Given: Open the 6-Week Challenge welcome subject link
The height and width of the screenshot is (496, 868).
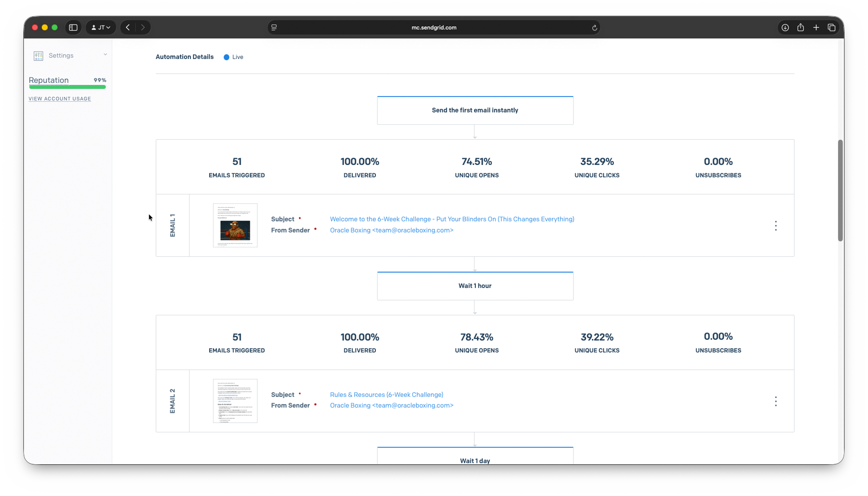Looking at the screenshot, I should click(x=452, y=219).
